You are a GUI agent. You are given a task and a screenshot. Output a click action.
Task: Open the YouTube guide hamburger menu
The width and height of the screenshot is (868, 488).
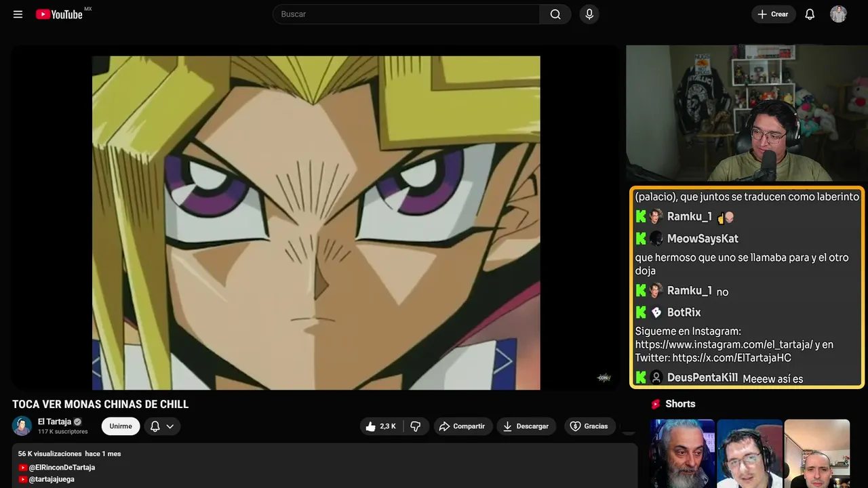tap(18, 14)
